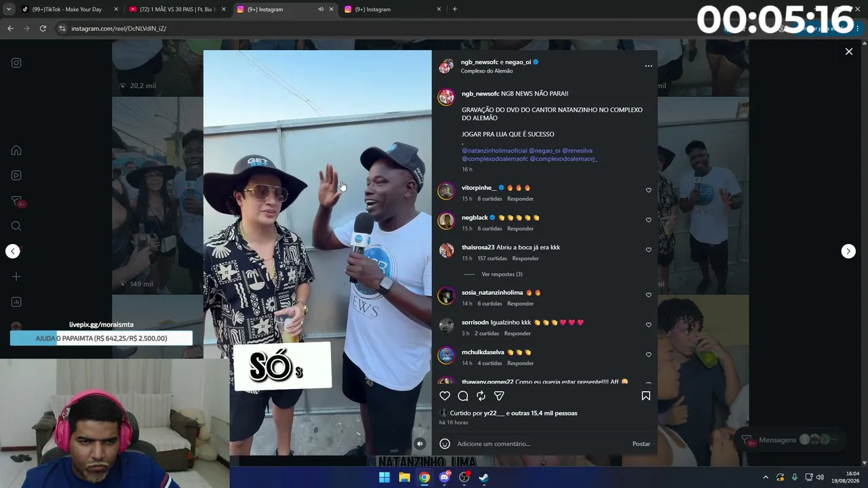Open Messages from the sidebar icon

[x=17, y=201]
